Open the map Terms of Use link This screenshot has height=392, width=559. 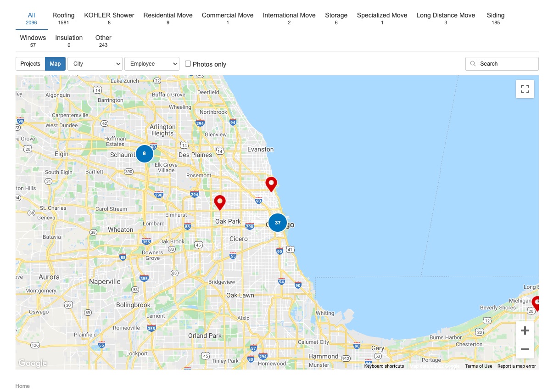[x=478, y=366]
